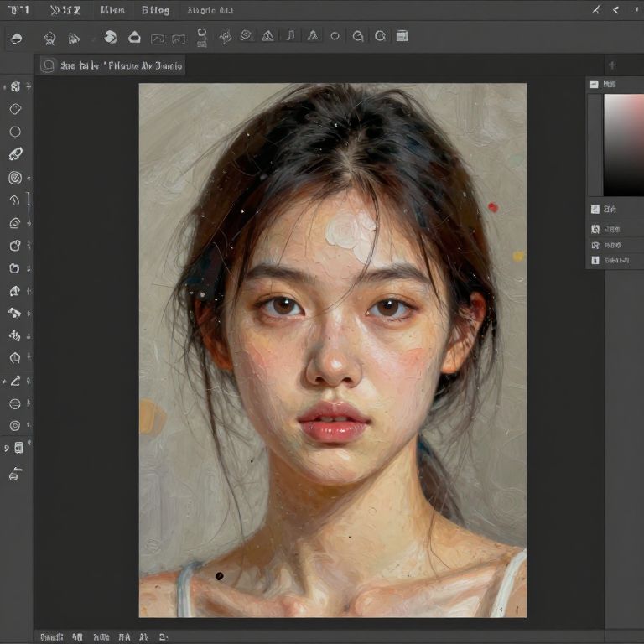Open the calendar-style panel icon ending the top toolbar
Image resolution: width=644 pixels, height=644 pixels.
click(402, 36)
